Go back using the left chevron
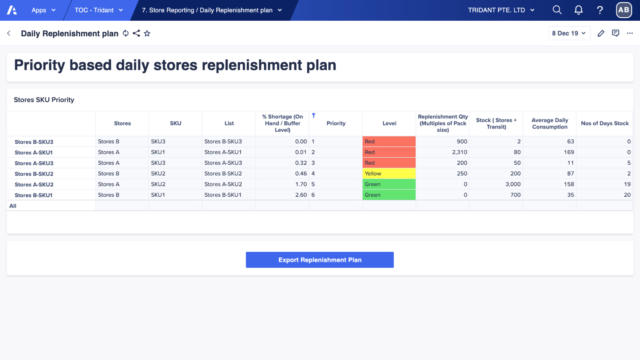The height and width of the screenshot is (360, 640). [9, 33]
